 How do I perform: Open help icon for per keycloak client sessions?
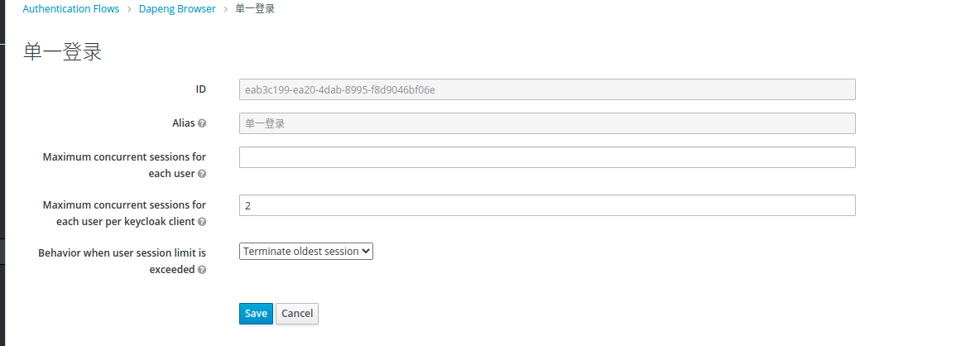click(x=202, y=223)
